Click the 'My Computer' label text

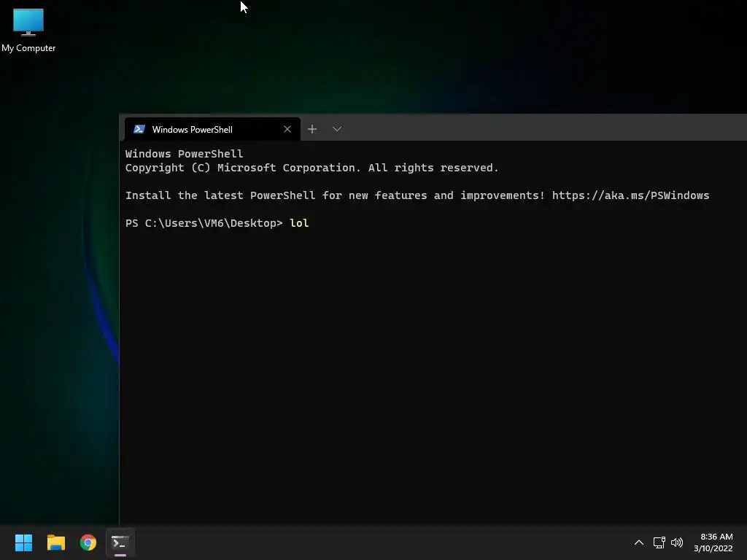28,48
